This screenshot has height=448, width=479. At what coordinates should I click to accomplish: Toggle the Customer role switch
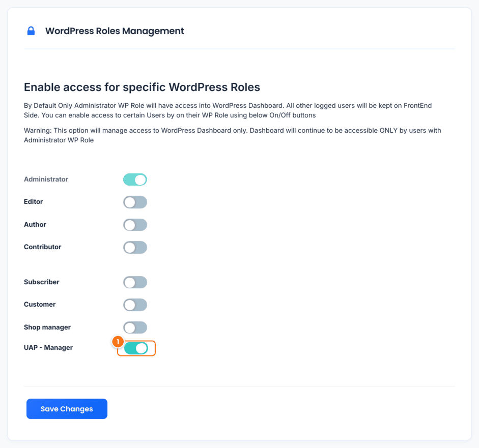(x=135, y=305)
